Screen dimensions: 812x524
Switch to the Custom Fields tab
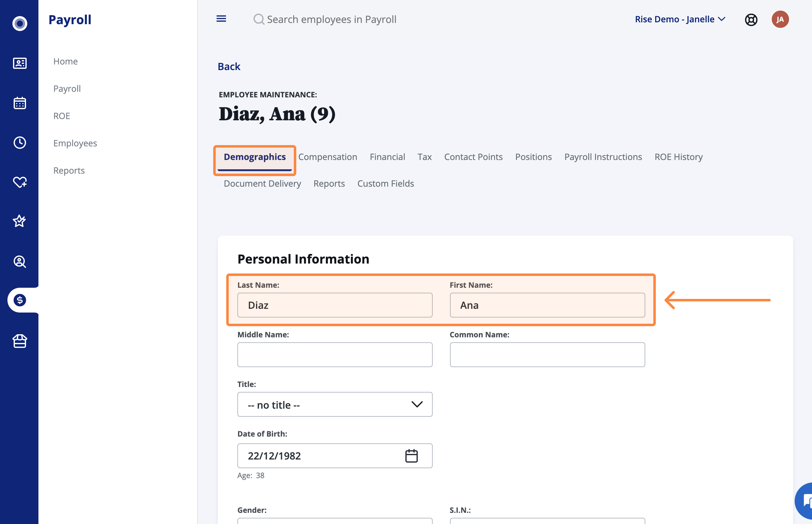[x=385, y=184]
